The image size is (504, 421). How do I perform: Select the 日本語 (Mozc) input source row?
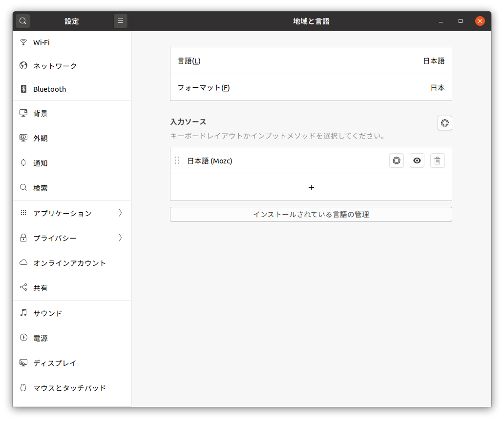(283, 160)
